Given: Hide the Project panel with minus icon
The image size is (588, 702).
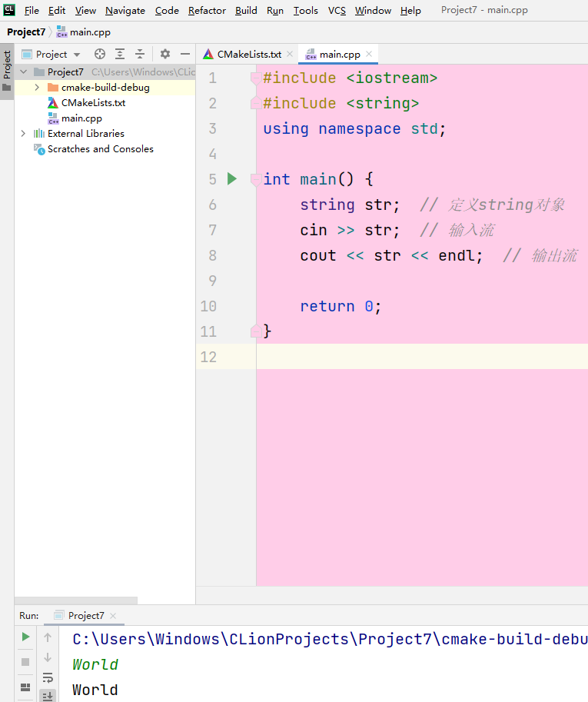Looking at the screenshot, I should pyautogui.click(x=185, y=54).
